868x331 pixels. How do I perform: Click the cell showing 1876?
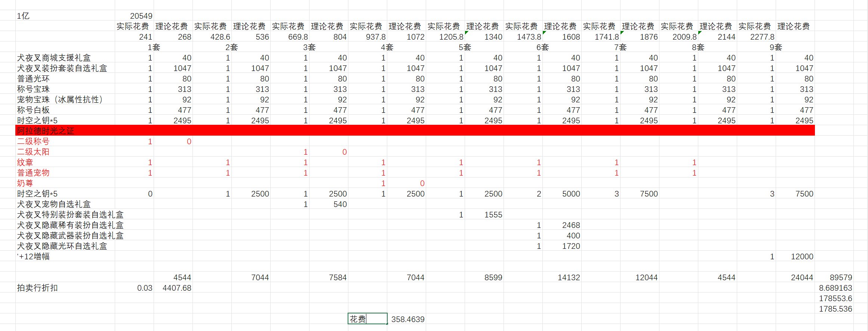click(x=640, y=37)
